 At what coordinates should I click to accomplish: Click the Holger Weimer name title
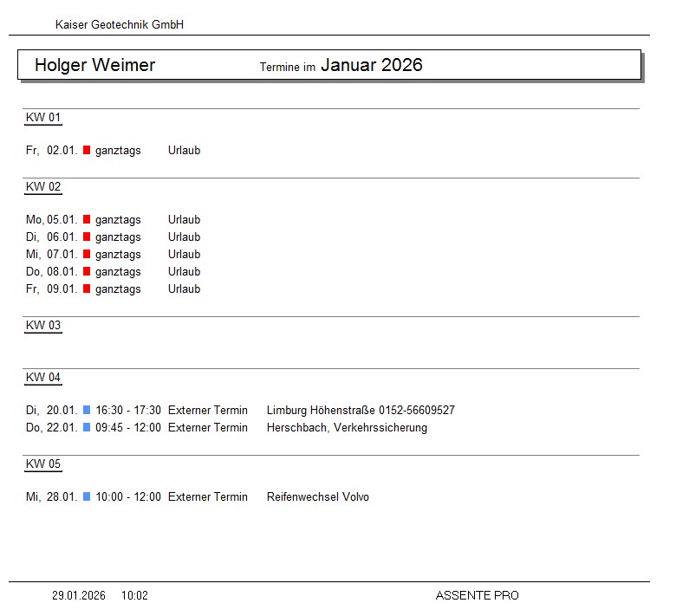click(x=94, y=65)
